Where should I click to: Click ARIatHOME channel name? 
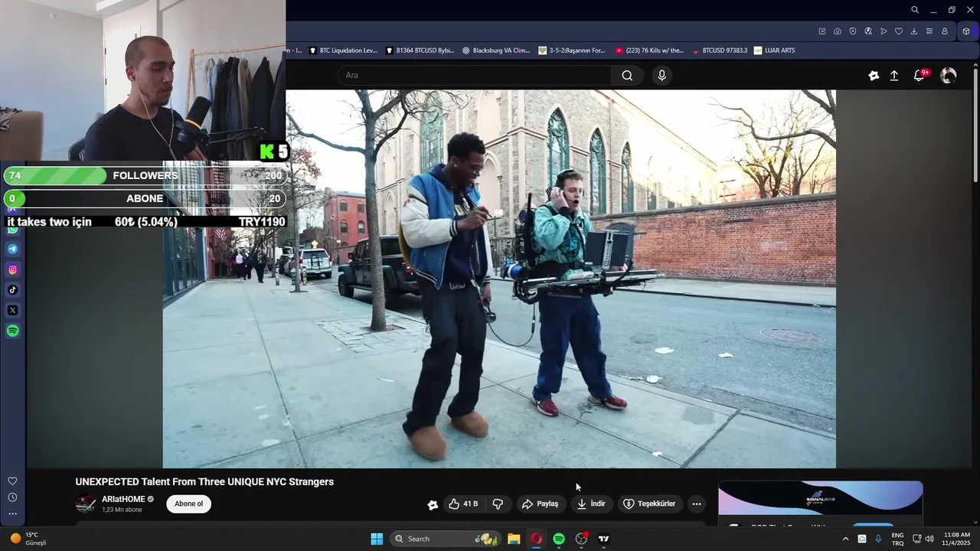(x=123, y=499)
